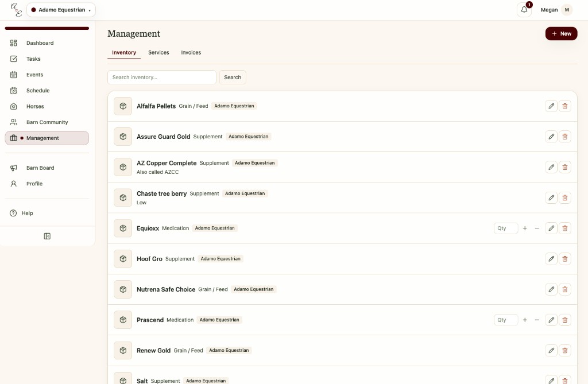Click the Chaste tree berry item name
Viewport: 588px width, 384px height.
[x=161, y=193]
